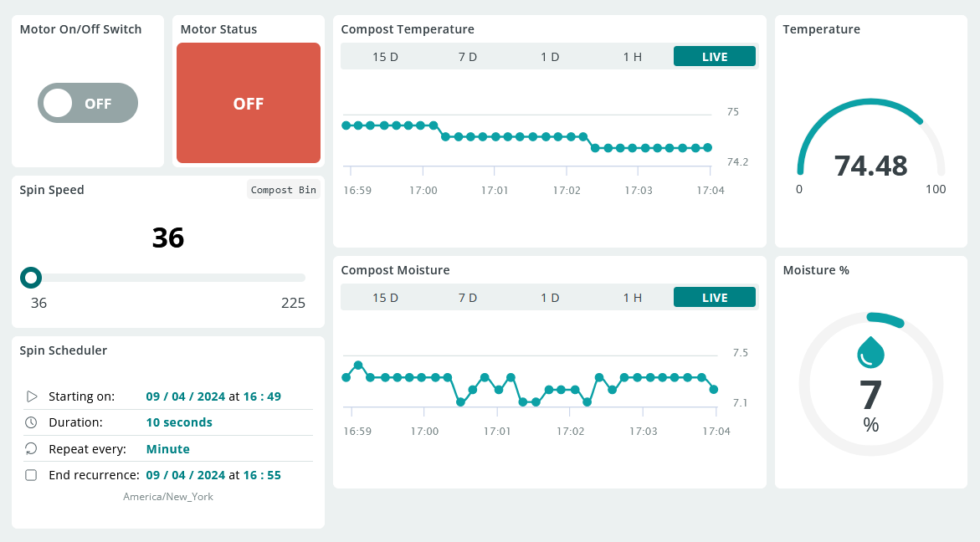Switch Compost Temperature chart to 7 D
Viewport: 980px width, 542px height.
click(x=467, y=57)
